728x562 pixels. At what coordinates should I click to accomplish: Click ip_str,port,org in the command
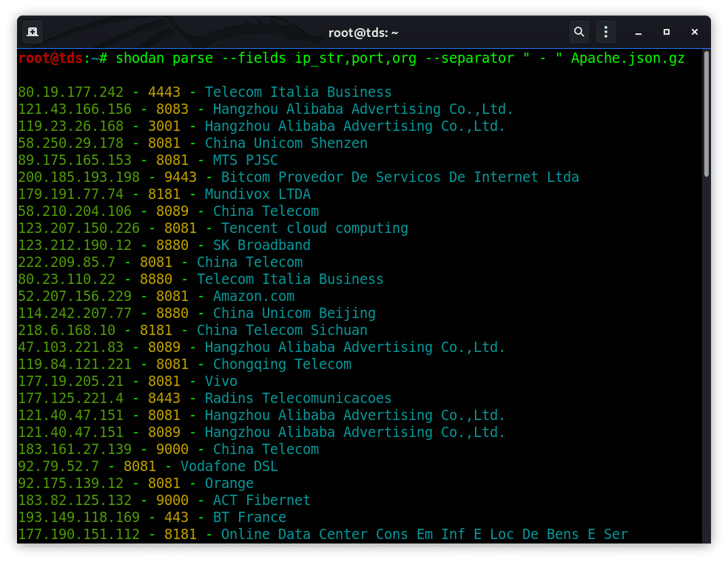[x=356, y=59]
